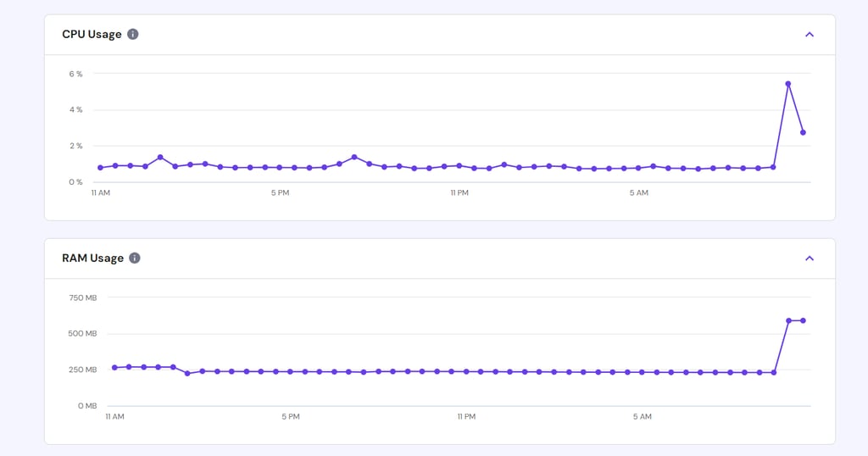Image resolution: width=868 pixels, height=456 pixels.
Task: Click the 0 % label on CPU axis
Action: [x=75, y=182]
